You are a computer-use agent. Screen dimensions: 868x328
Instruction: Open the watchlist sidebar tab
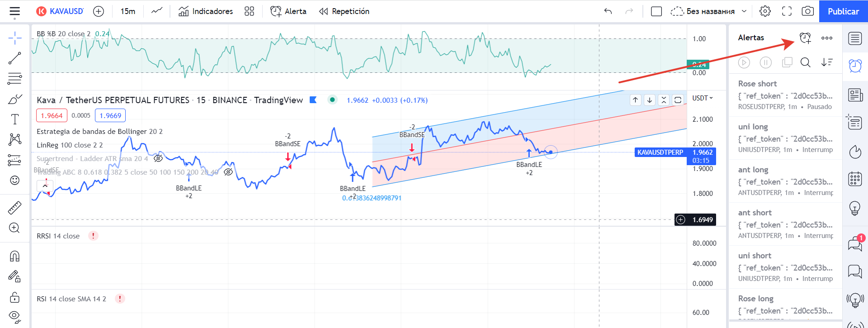855,38
